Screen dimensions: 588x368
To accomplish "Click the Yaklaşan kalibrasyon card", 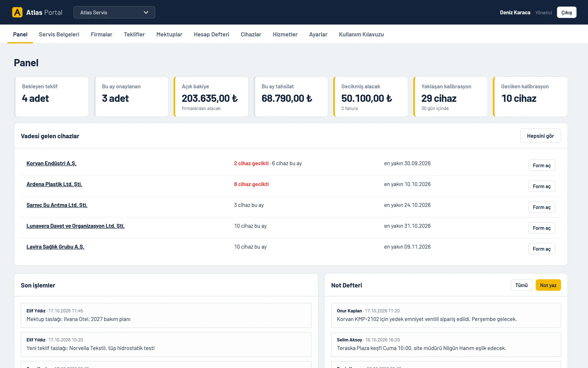I will coord(451,97).
